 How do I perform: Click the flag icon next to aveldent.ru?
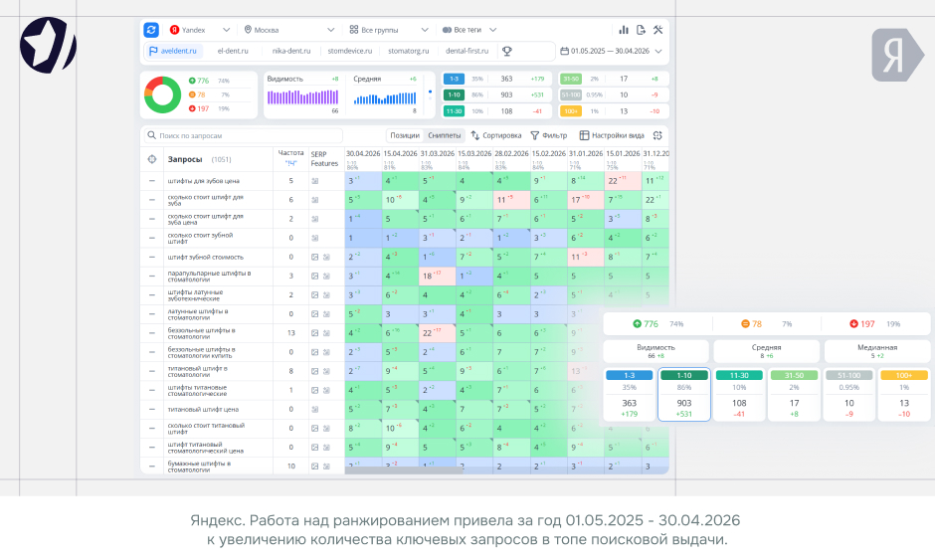(153, 52)
